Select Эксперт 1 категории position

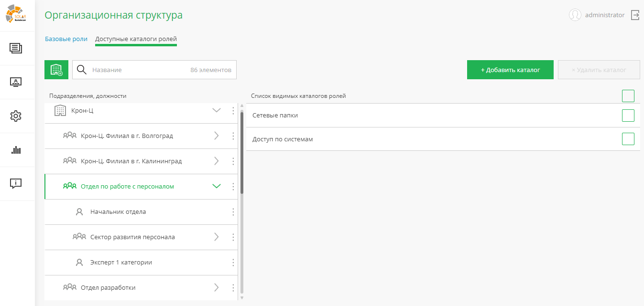tap(121, 263)
